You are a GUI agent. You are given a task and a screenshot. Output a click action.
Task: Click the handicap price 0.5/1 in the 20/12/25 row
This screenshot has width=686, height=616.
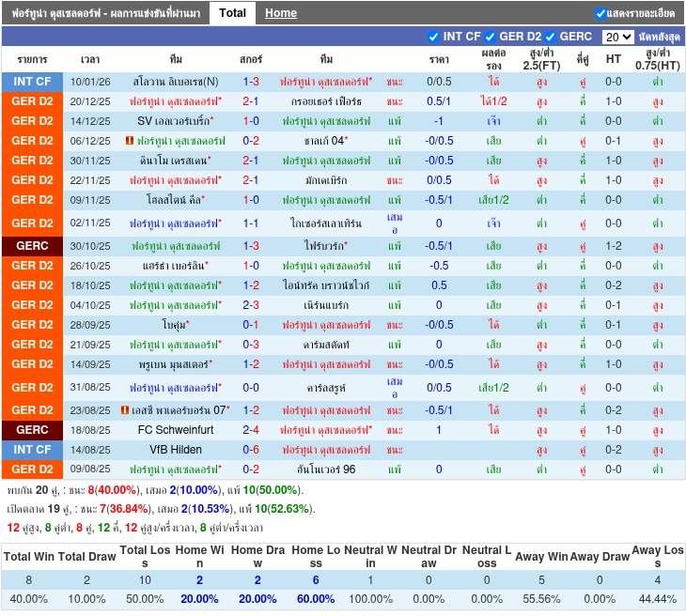coord(439,101)
